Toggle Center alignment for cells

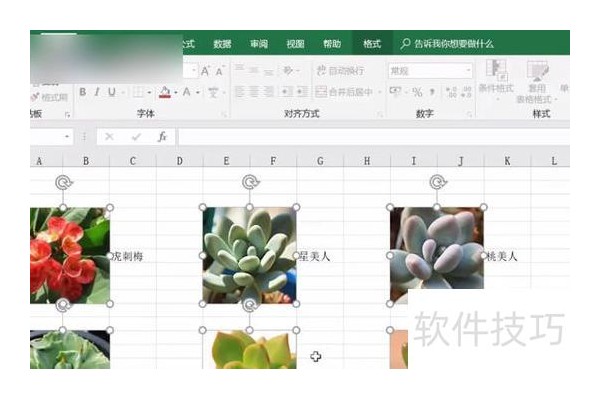[x=254, y=92]
